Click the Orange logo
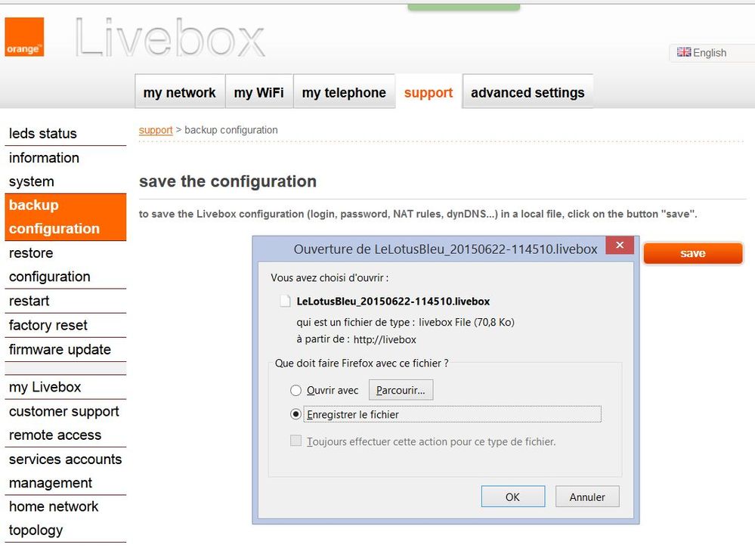755x560 pixels. (x=24, y=37)
